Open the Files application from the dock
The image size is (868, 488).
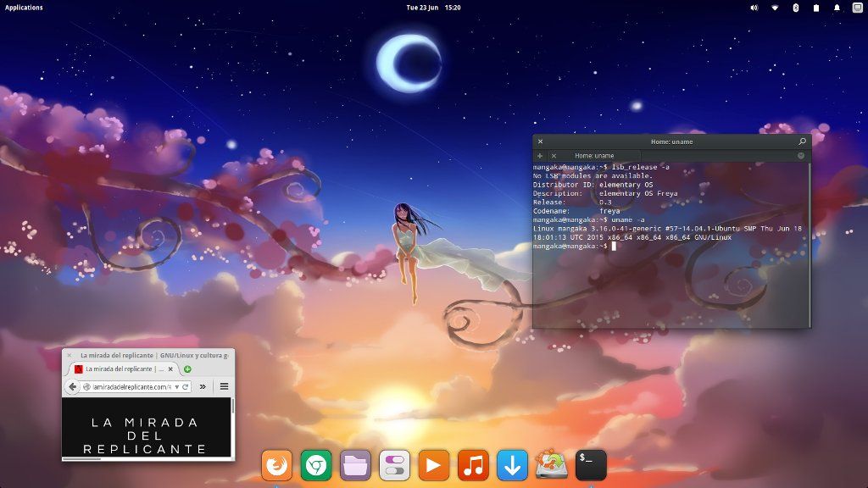(x=355, y=464)
